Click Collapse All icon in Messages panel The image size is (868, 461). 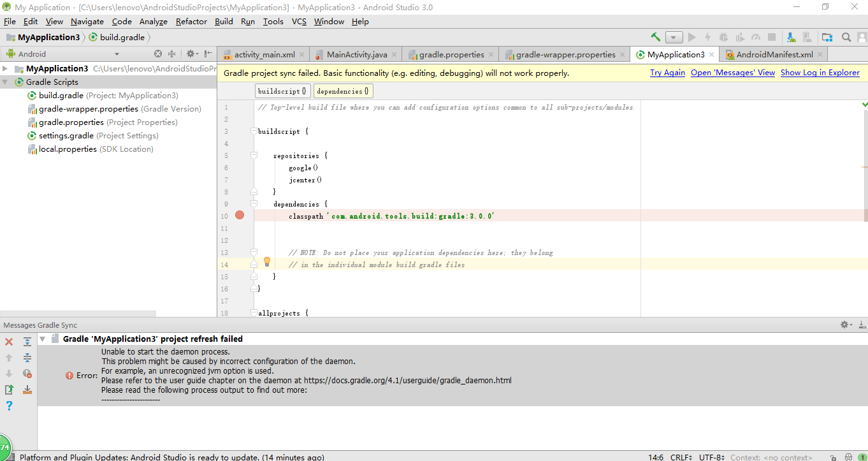[x=27, y=358]
